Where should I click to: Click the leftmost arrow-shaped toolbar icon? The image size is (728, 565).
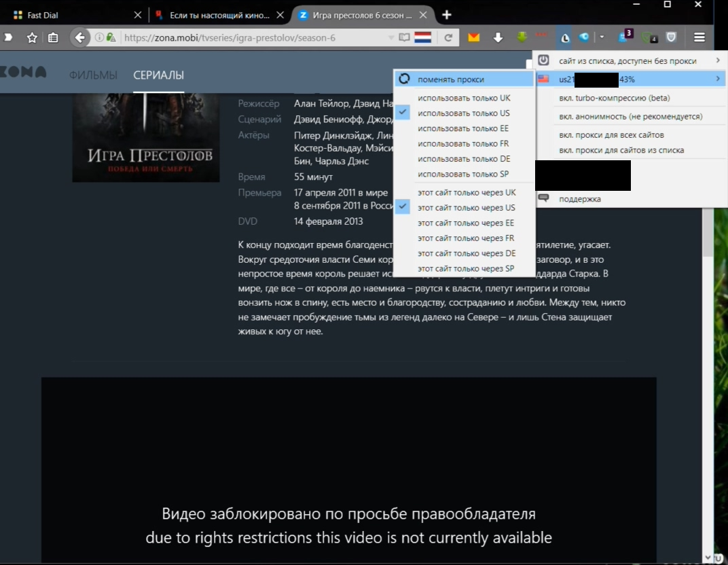[8, 37]
